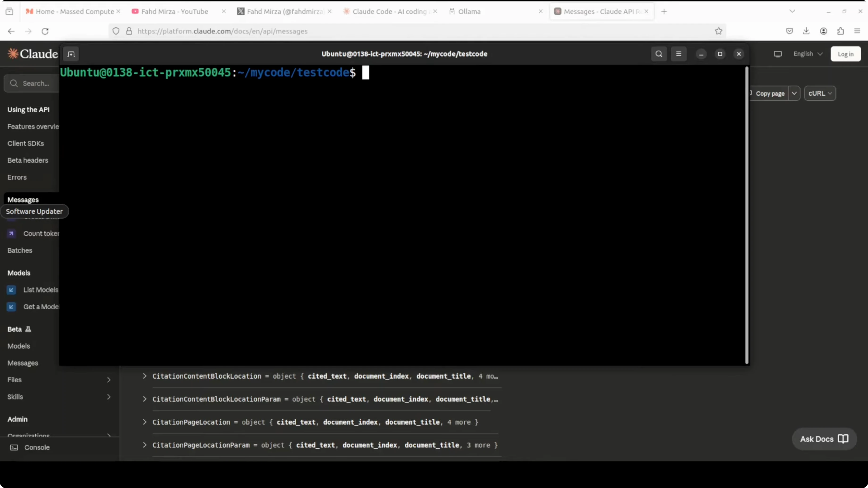Click the docs Search field

[x=35, y=83]
